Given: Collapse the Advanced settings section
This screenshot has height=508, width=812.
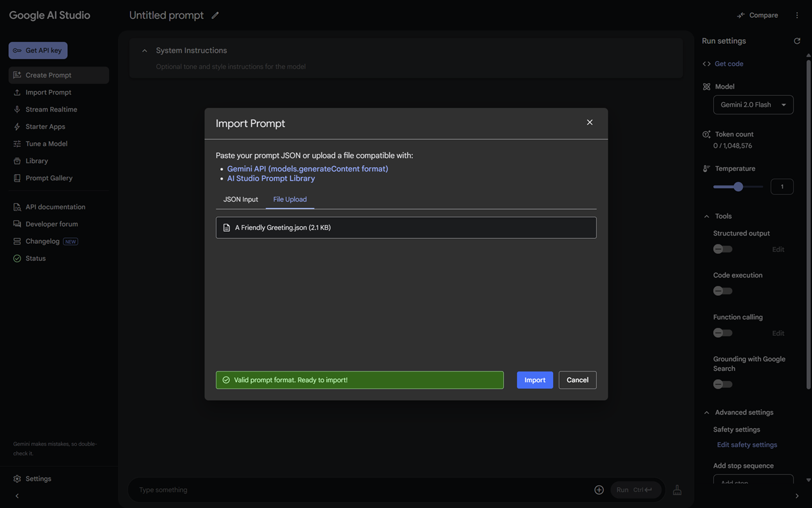Looking at the screenshot, I should [707, 412].
